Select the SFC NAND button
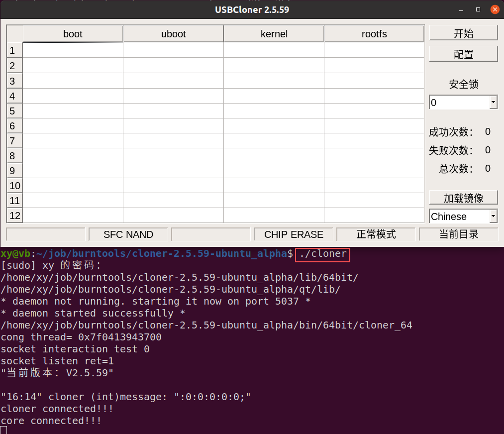 pos(128,234)
